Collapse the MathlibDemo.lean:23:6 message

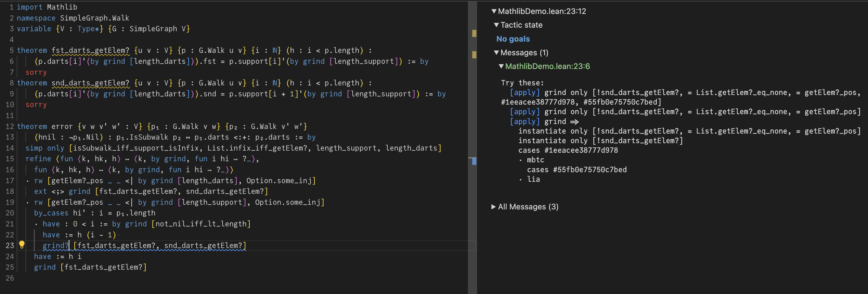pyautogui.click(x=501, y=67)
